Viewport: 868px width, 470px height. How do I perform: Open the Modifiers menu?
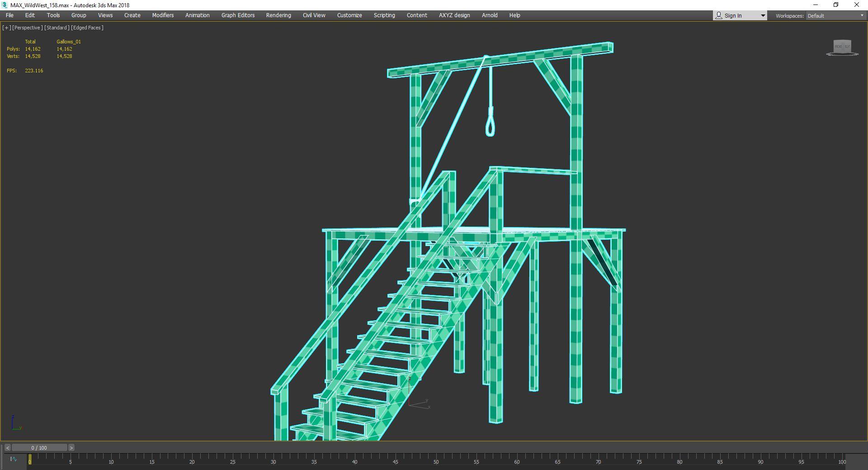click(x=163, y=15)
